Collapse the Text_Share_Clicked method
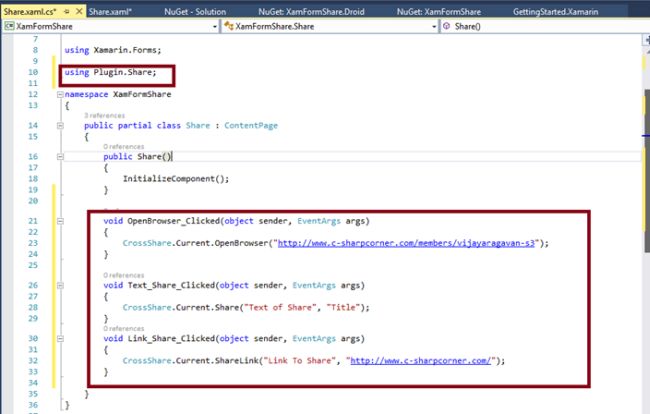The width and height of the screenshot is (650, 414). [x=60, y=286]
